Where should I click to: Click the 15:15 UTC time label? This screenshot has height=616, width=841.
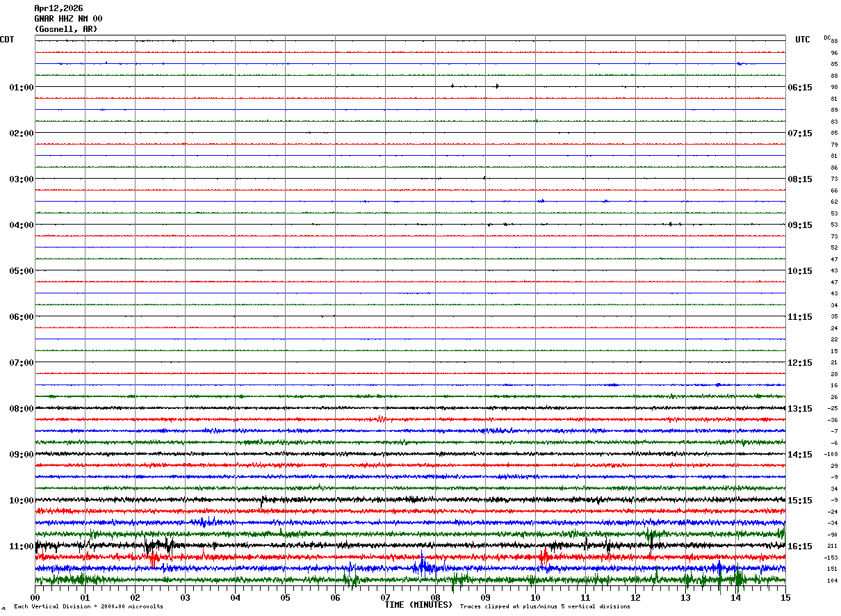(x=800, y=501)
